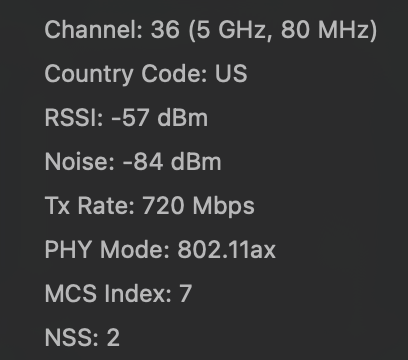This screenshot has height=360, width=408.
Task: Select the channel number 36
Action: pos(165,29)
